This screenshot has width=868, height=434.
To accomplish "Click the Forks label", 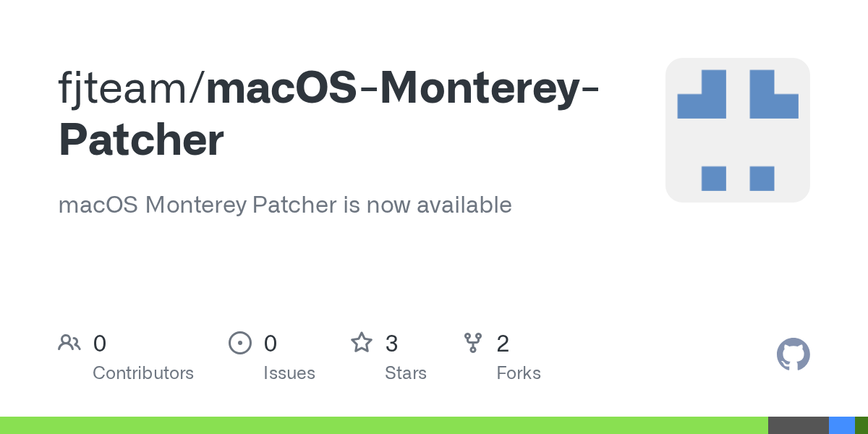I will point(519,373).
